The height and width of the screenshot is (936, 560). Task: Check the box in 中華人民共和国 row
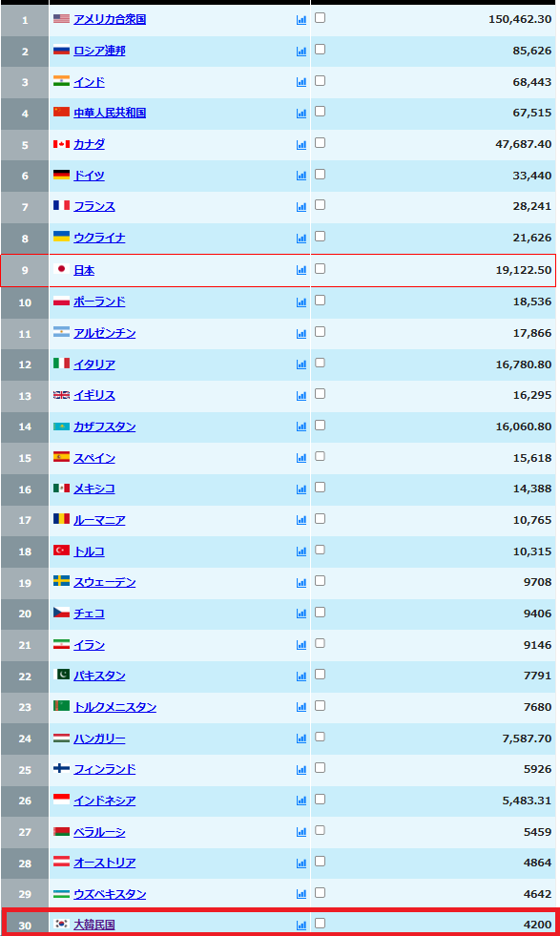tap(320, 111)
